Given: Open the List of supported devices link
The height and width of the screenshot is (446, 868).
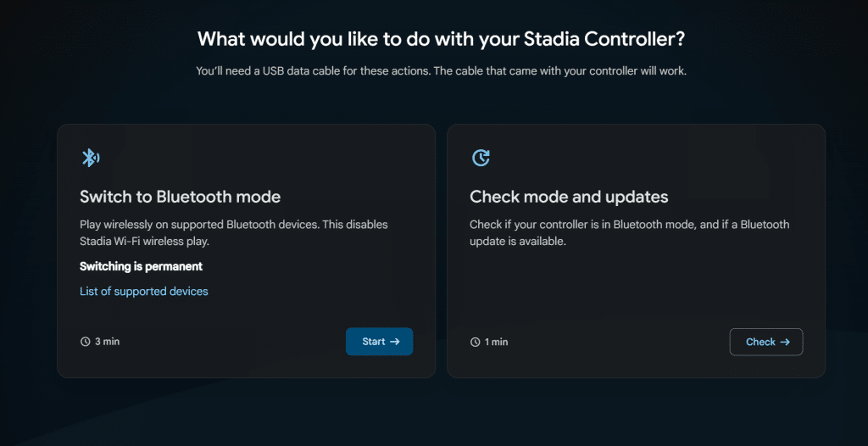Looking at the screenshot, I should [x=144, y=291].
